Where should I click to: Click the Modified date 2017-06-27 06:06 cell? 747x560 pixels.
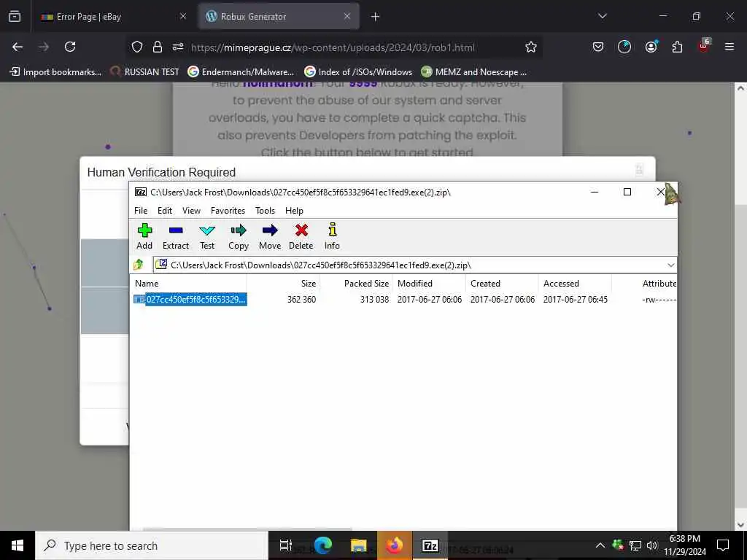pos(429,300)
